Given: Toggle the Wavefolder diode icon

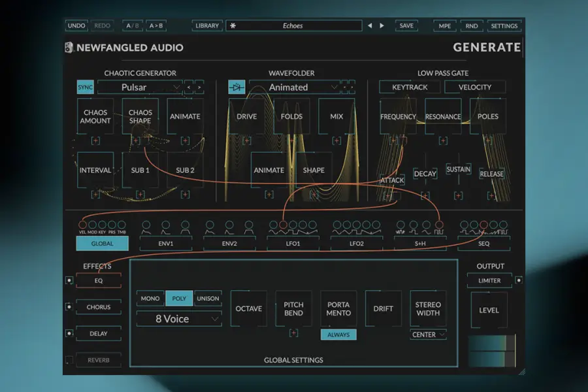Looking at the screenshot, I should click(237, 88).
